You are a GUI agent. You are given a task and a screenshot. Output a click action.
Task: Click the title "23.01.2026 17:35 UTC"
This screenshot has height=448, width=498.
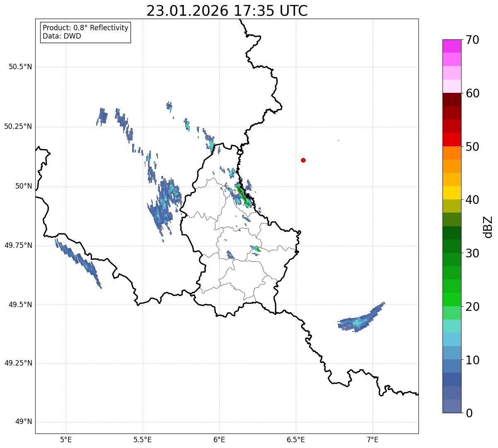227,11
